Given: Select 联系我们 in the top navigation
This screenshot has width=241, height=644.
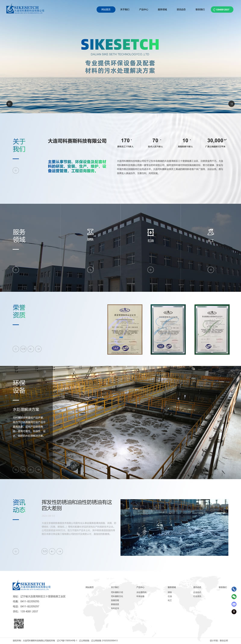Looking at the screenshot, I should coord(200,10).
